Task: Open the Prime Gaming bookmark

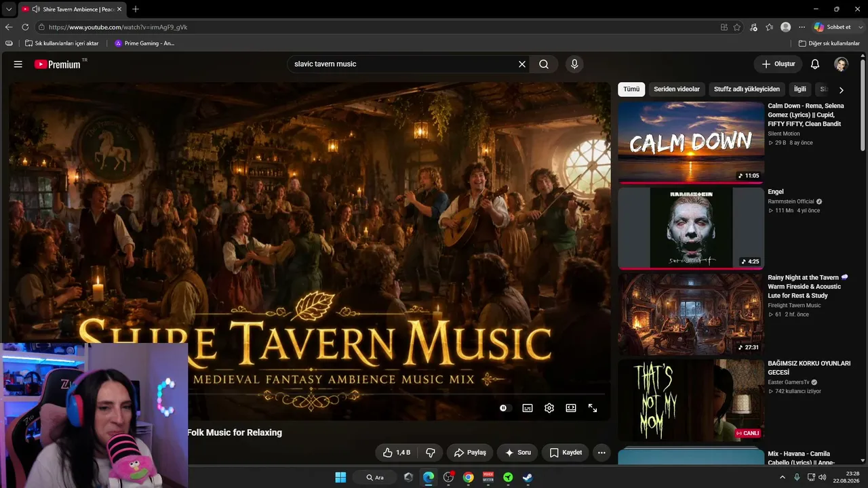Action: [x=144, y=43]
